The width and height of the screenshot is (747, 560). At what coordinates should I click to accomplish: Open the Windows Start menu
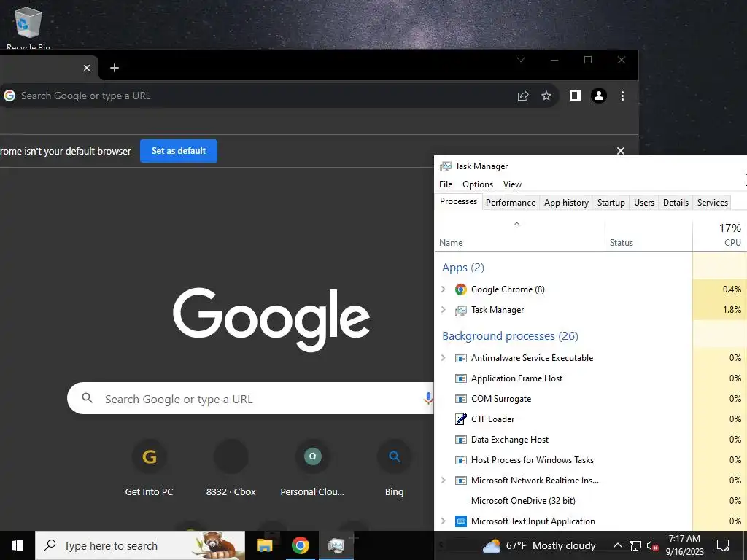(x=18, y=545)
